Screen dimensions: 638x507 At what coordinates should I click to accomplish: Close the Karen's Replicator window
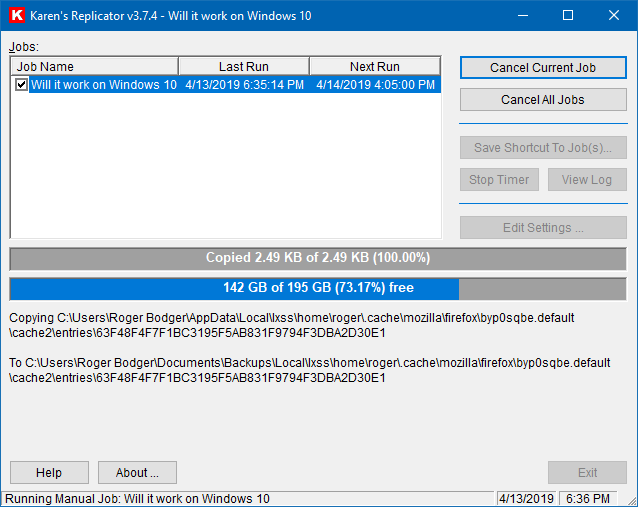pyautogui.click(x=614, y=15)
